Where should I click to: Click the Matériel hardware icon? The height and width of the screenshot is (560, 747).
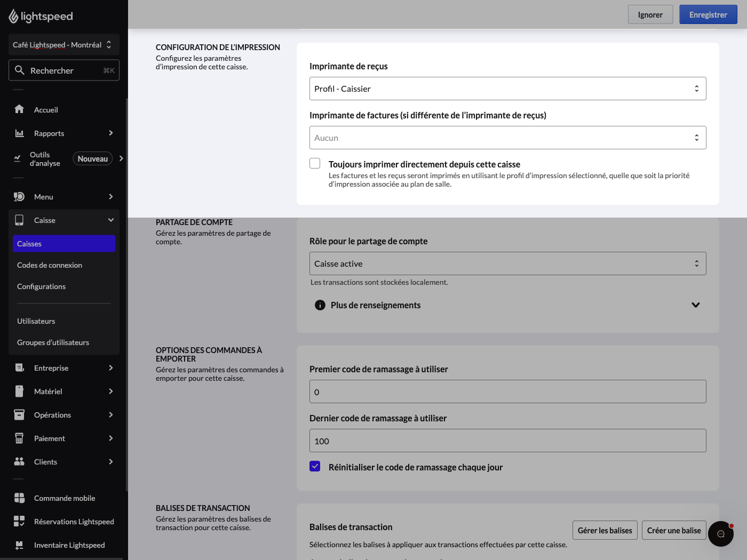[19, 391]
